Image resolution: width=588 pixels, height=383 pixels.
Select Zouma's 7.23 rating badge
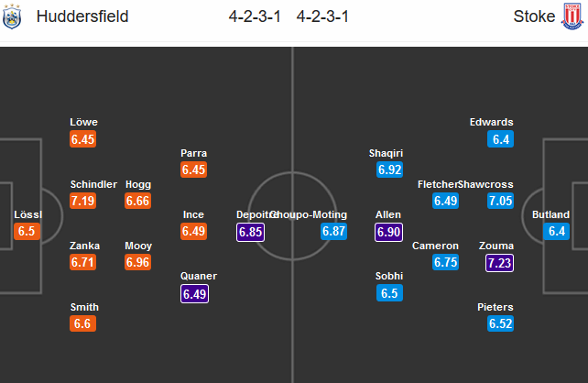[501, 262]
